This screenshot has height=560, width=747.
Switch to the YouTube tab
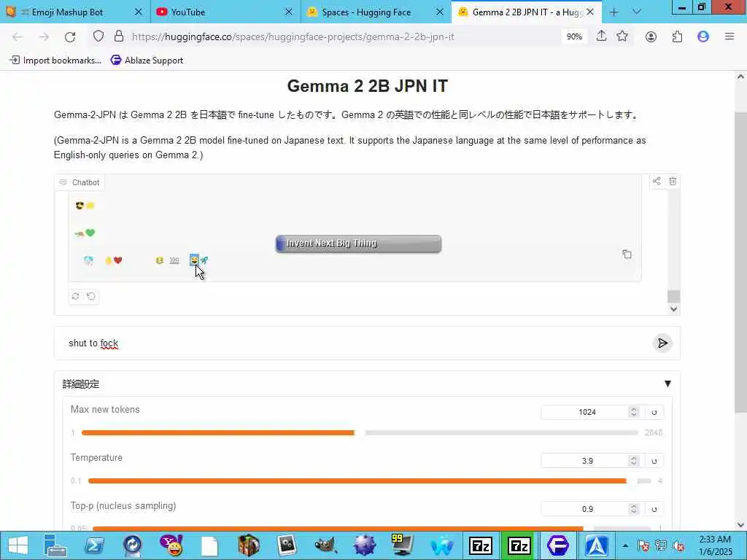click(225, 12)
